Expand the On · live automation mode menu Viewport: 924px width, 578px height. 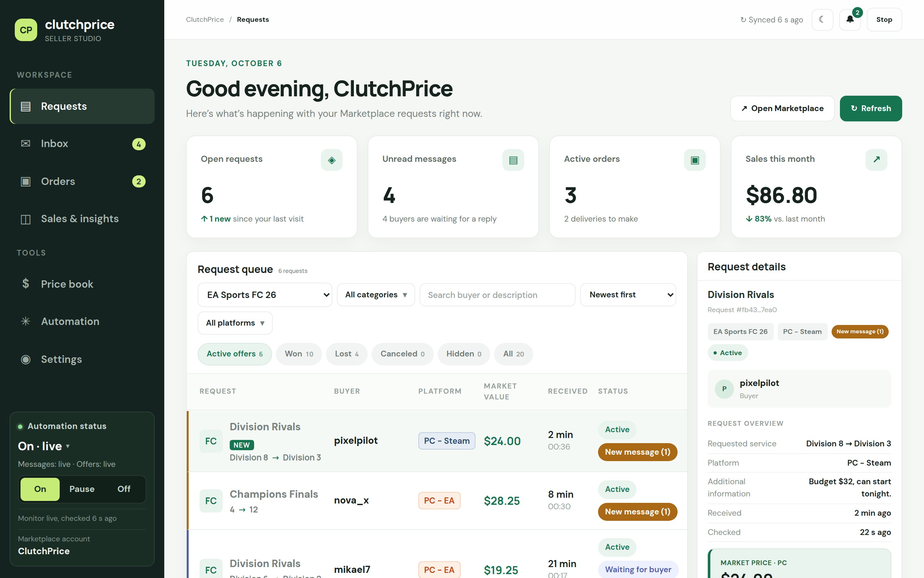click(44, 446)
